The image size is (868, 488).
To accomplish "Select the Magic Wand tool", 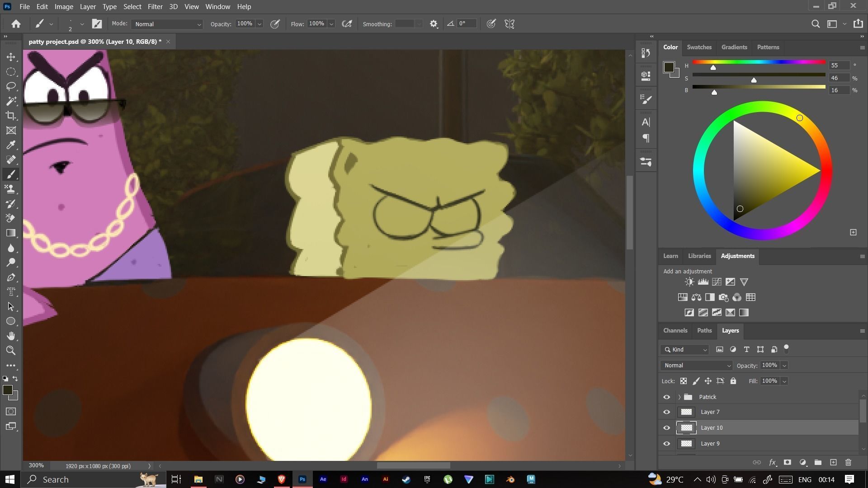I will pyautogui.click(x=11, y=101).
